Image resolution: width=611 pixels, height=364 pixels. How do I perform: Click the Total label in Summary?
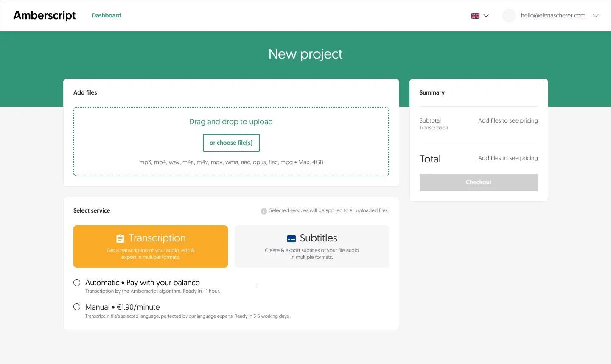[x=430, y=159]
